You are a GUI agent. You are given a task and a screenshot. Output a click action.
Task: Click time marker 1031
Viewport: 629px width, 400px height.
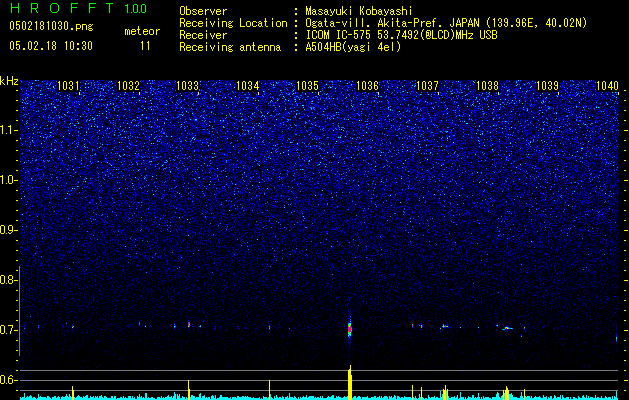[x=68, y=86]
